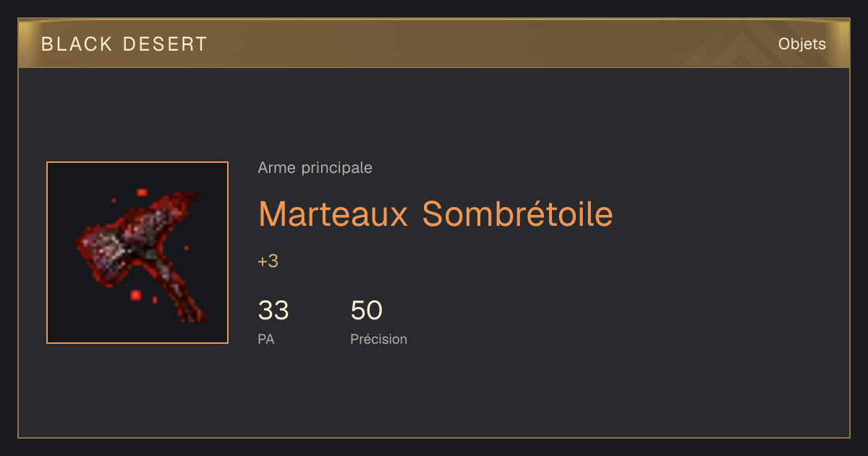Click the red spark below the hammer head

pyautogui.click(x=135, y=295)
